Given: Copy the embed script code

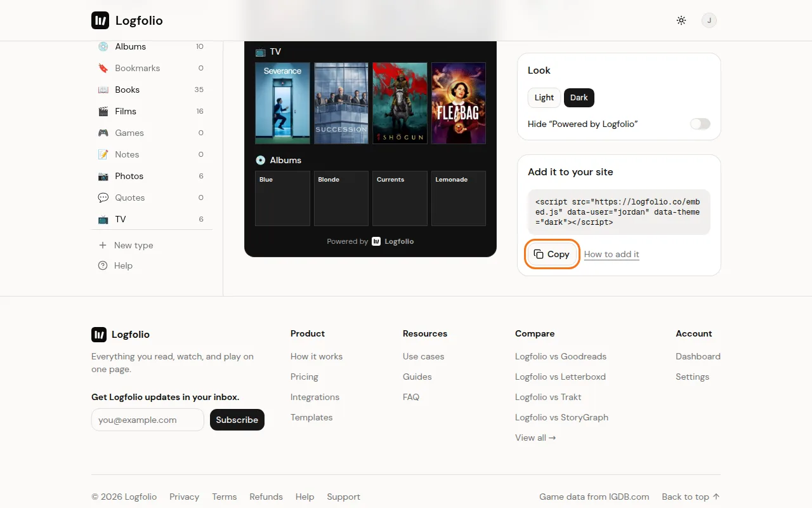Looking at the screenshot, I should (553, 254).
